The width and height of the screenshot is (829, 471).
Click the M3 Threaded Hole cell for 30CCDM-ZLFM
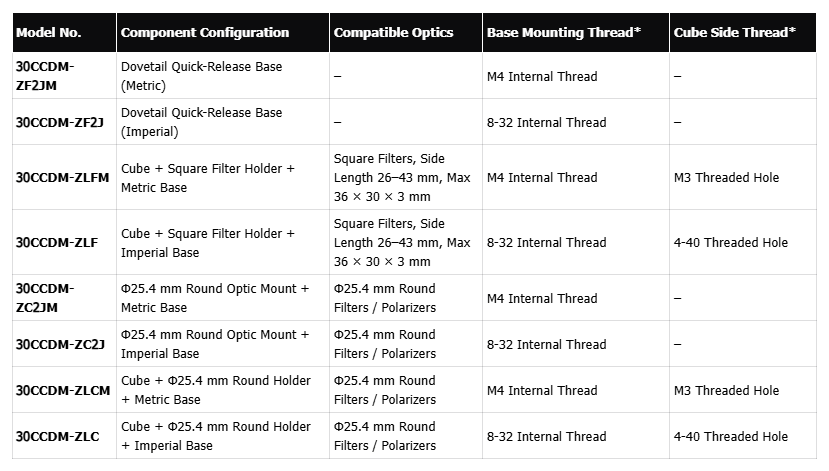(x=727, y=177)
